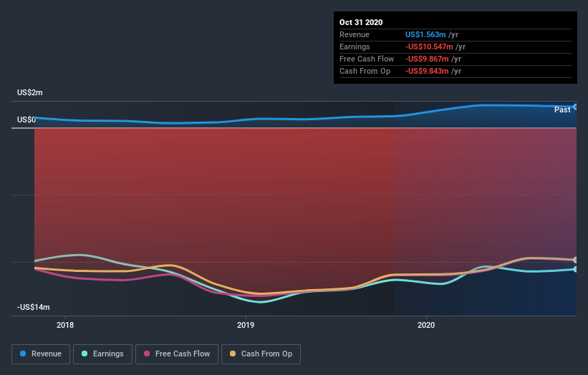
Task: Click the orange Cash From Op legend dot
Action: (233, 354)
